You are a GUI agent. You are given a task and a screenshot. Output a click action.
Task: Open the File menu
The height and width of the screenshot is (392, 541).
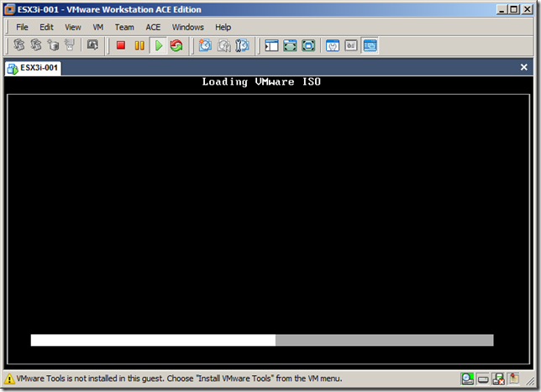[x=23, y=27]
